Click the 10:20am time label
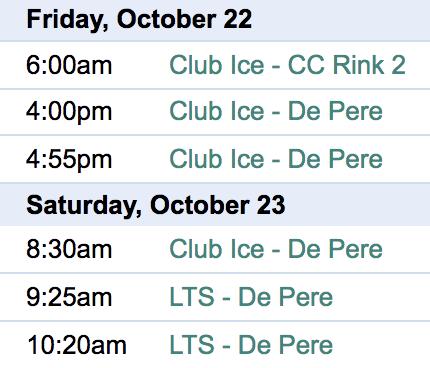The image size is (430, 368). [77, 345]
